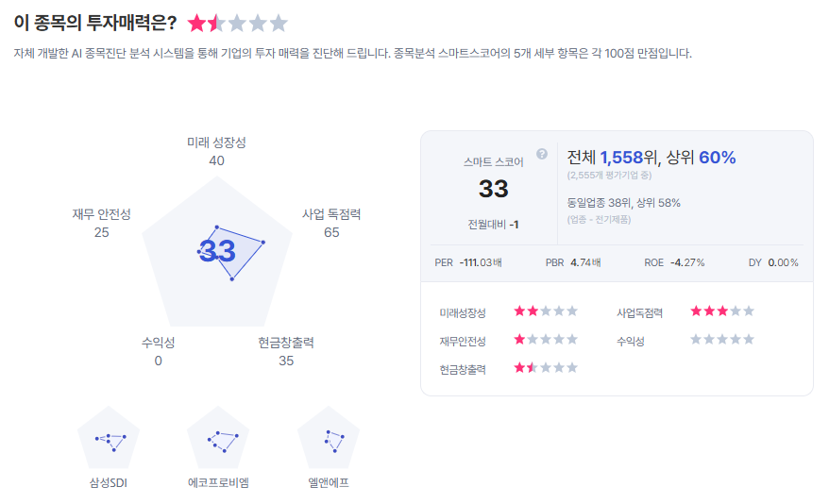Click the 엘앤에프 company name link
Screen dimensions: 829x504
coord(328,482)
